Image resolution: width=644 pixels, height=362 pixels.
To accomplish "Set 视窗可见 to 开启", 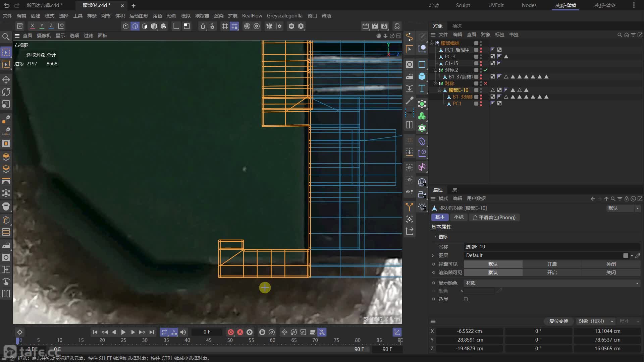I will [x=552, y=264].
